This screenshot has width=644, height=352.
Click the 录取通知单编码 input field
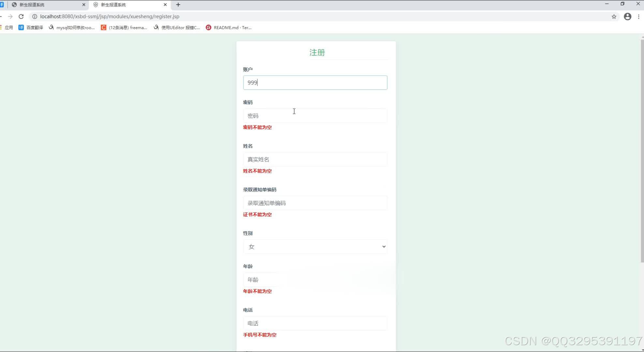pos(315,203)
